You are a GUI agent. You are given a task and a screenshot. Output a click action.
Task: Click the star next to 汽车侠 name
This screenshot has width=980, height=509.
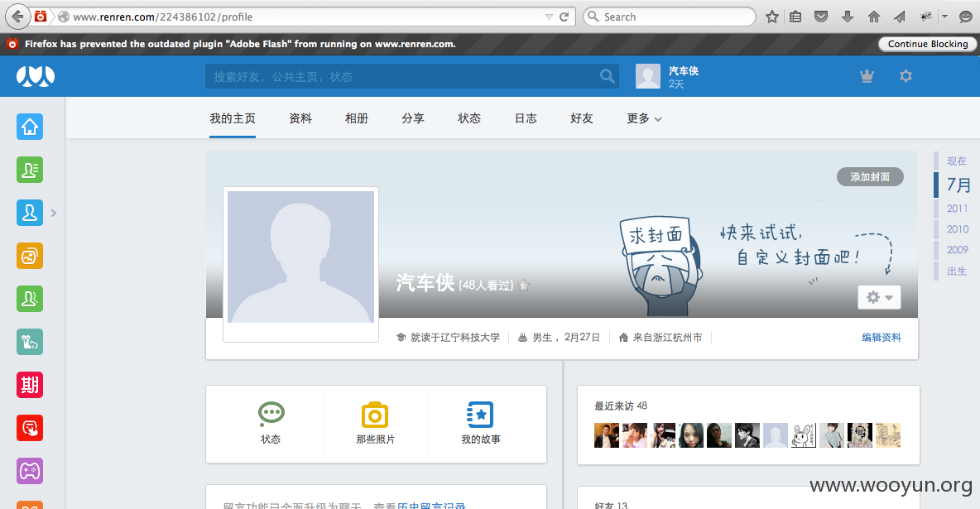(525, 286)
